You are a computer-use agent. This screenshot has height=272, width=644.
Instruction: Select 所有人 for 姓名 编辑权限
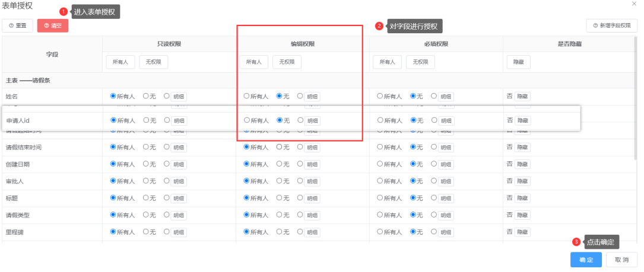coord(246,96)
